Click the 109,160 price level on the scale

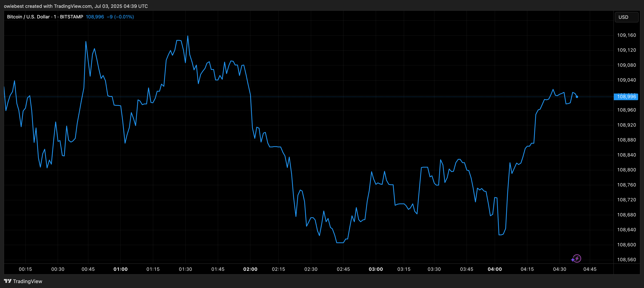pyautogui.click(x=627, y=35)
